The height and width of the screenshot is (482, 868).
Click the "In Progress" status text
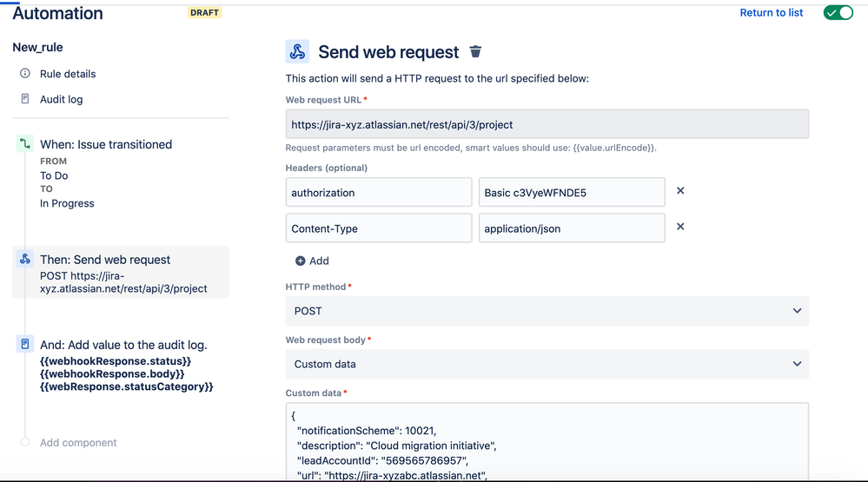(67, 203)
